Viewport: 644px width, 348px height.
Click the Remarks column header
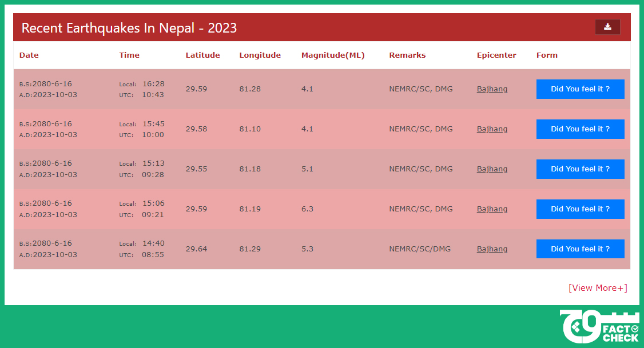pos(407,55)
